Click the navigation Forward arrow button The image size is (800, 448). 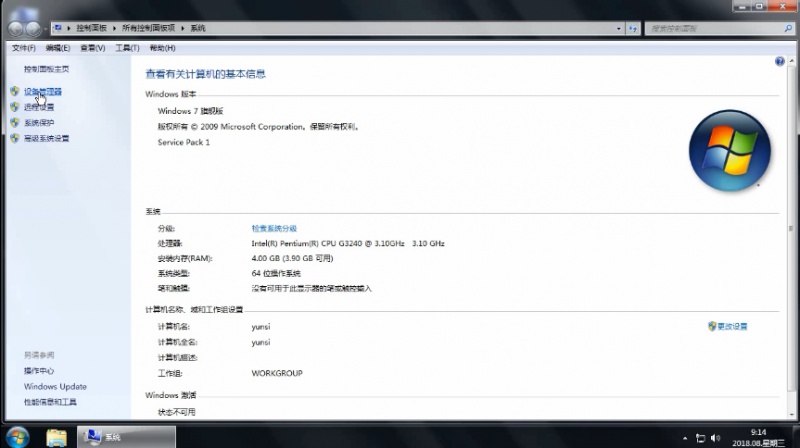coord(33,29)
